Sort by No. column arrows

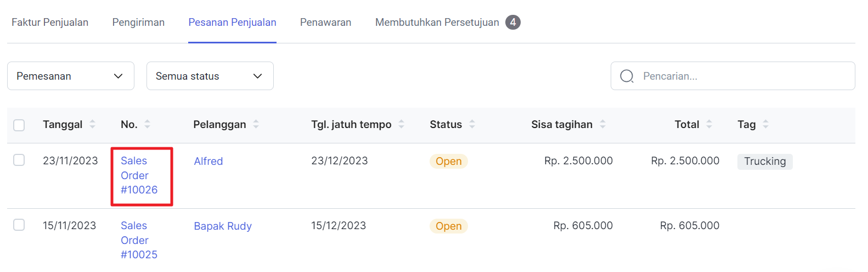coord(147,124)
